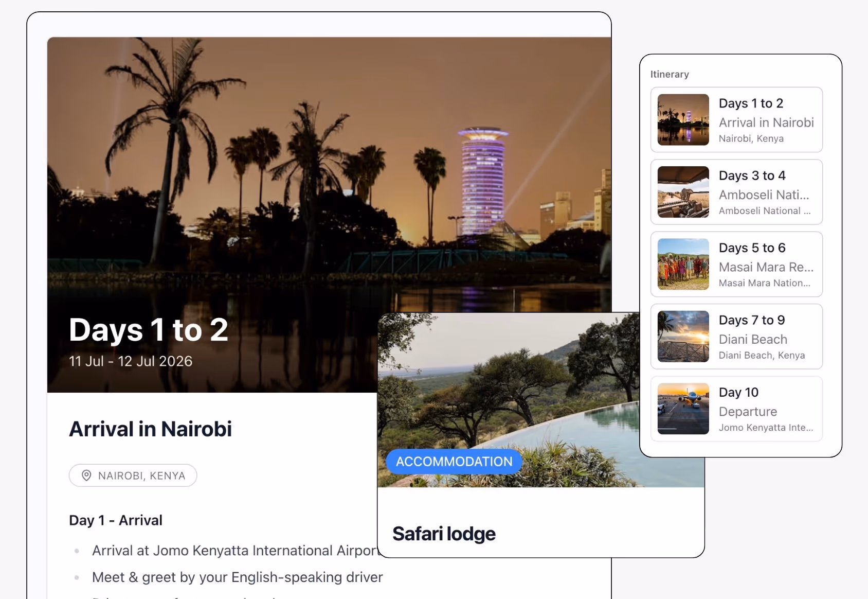Click the Meet & greet by your driver line
This screenshot has width=868, height=599.
238,577
